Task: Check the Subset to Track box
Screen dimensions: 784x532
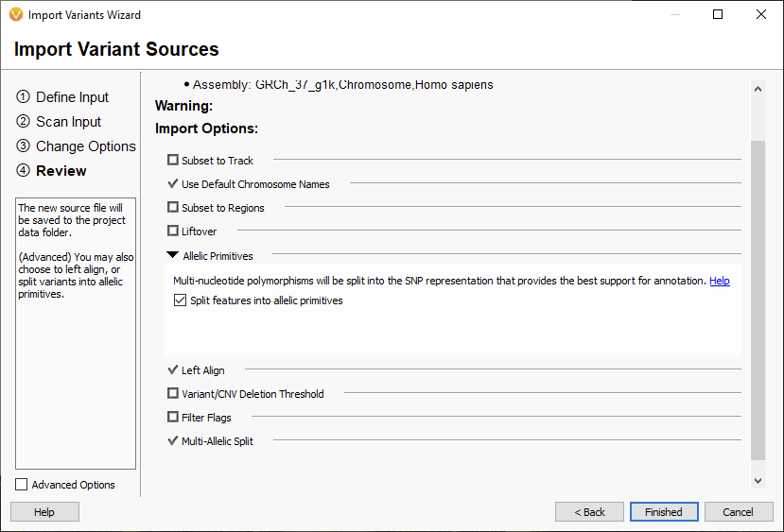Action: click(173, 160)
